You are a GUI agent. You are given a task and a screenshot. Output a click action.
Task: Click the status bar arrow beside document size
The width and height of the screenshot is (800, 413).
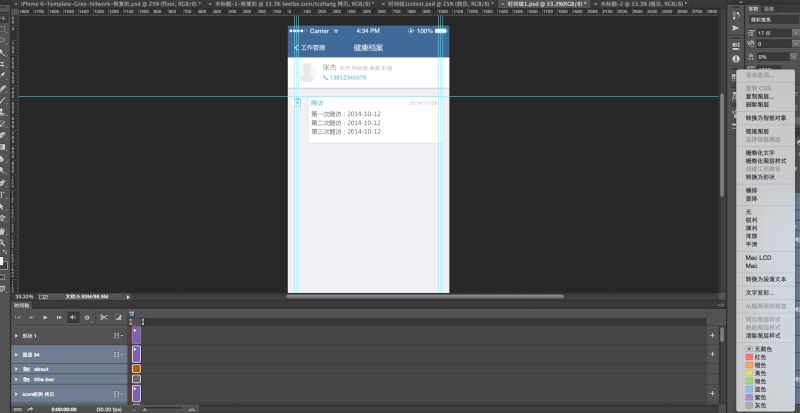pyautogui.click(x=128, y=297)
